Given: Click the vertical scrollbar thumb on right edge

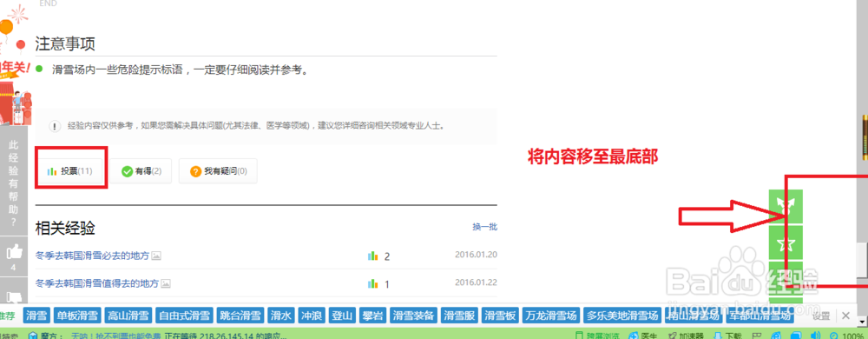Looking at the screenshot, I should tap(862, 260).
